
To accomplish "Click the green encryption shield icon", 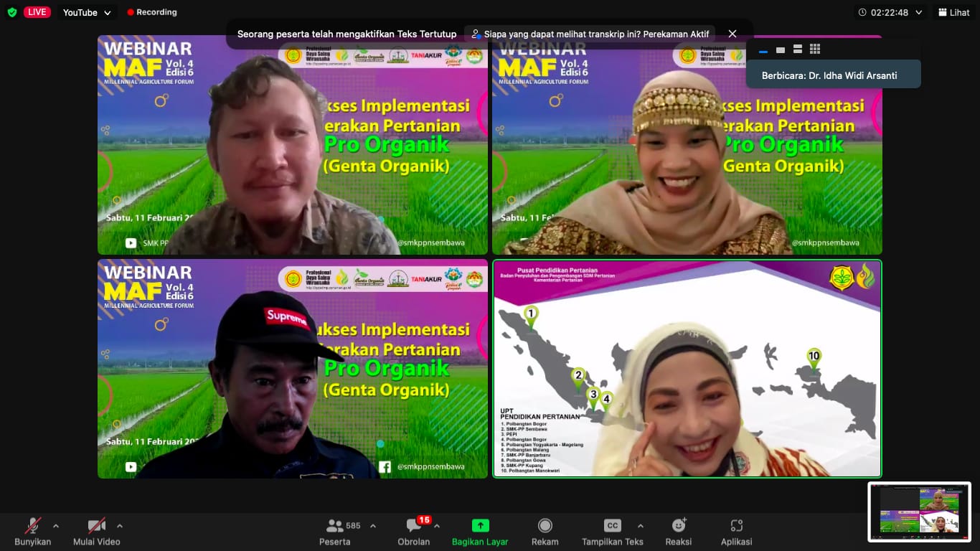I will click(x=11, y=12).
